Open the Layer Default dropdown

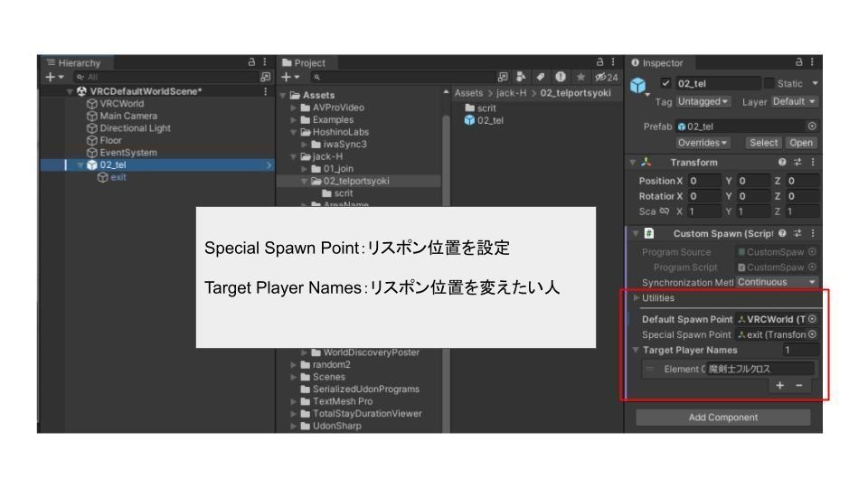pyautogui.click(x=794, y=102)
